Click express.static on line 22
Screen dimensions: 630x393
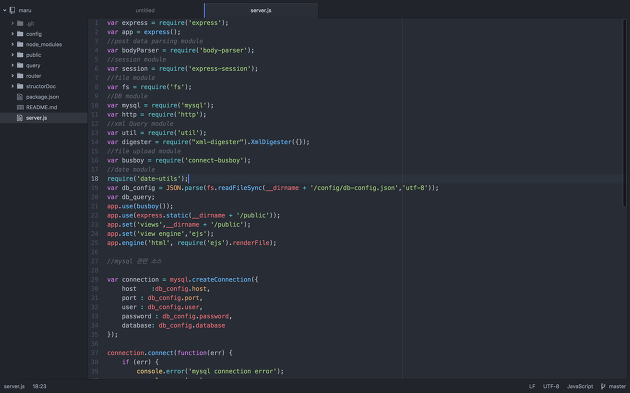point(162,215)
